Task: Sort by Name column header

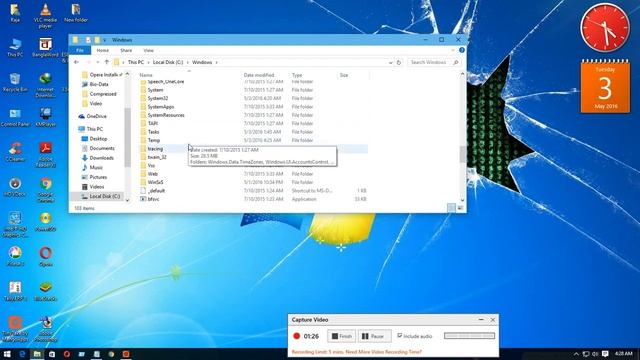Action: [x=146, y=75]
